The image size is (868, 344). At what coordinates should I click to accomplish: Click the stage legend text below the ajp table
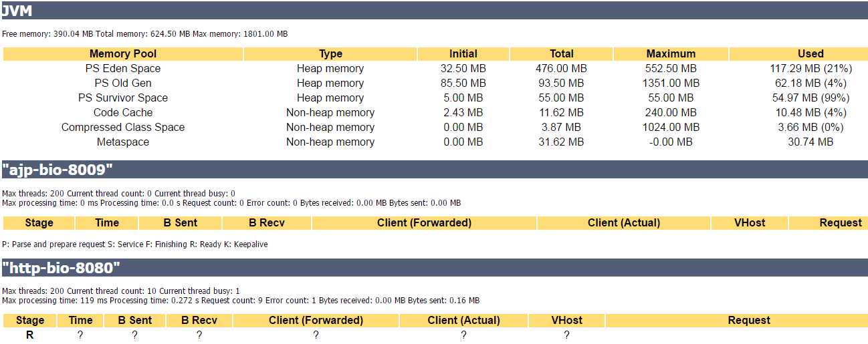pyautogui.click(x=134, y=244)
